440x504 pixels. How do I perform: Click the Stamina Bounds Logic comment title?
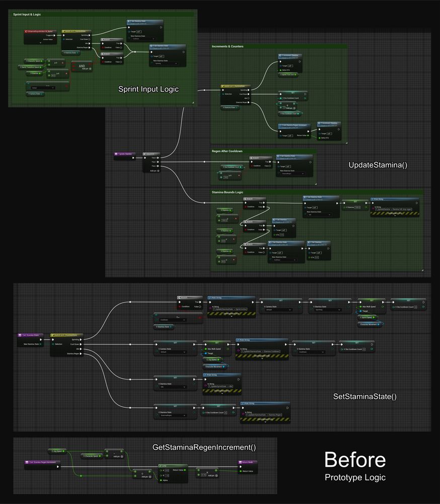pos(227,192)
